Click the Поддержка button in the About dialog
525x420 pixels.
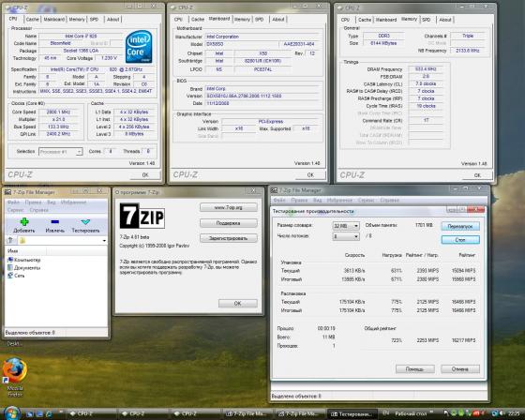click(229, 223)
